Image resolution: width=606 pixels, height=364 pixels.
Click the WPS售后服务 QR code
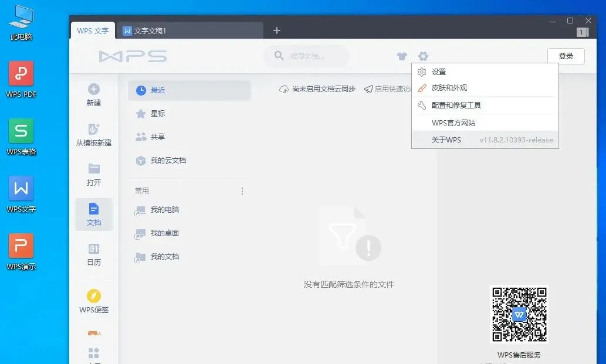[x=519, y=314]
